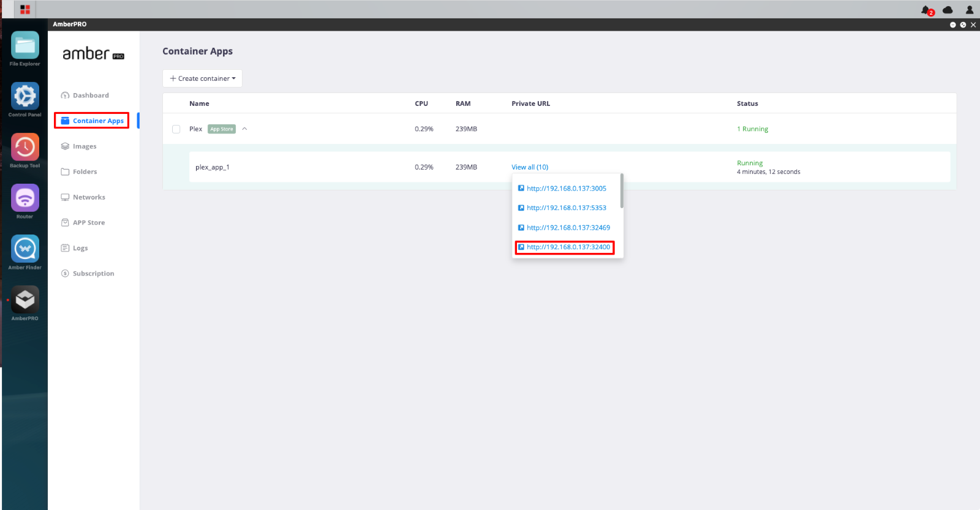Select the Plex row checkbox

point(176,129)
